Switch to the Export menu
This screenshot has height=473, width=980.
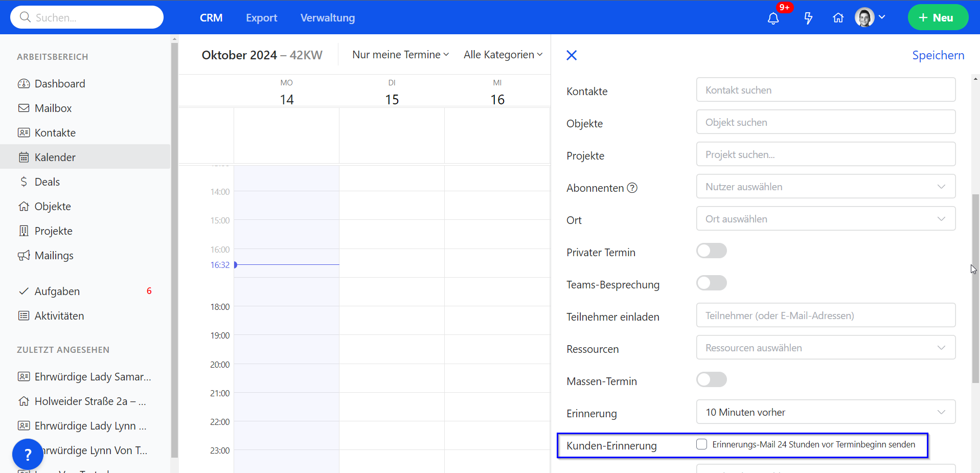(x=261, y=18)
